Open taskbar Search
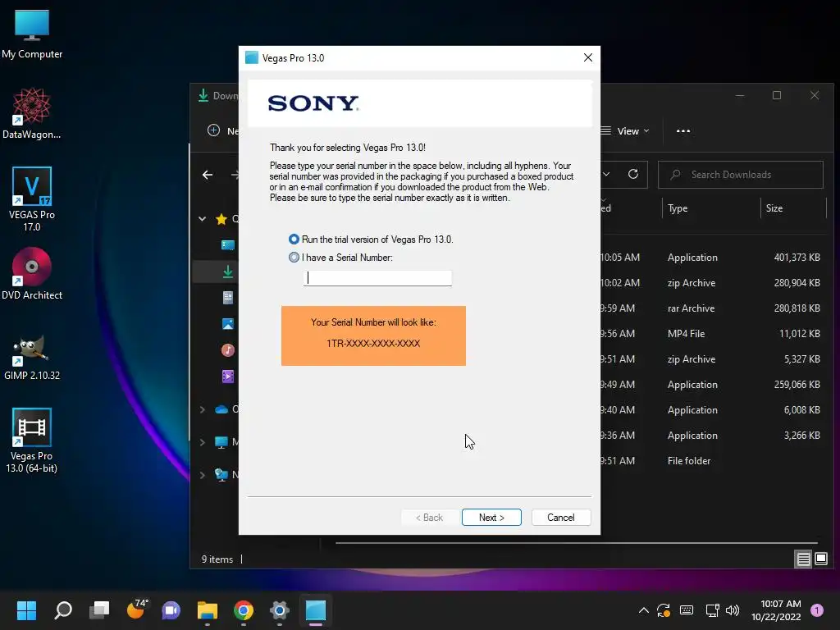Screen dimensions: 840x630 coord(63,610)
